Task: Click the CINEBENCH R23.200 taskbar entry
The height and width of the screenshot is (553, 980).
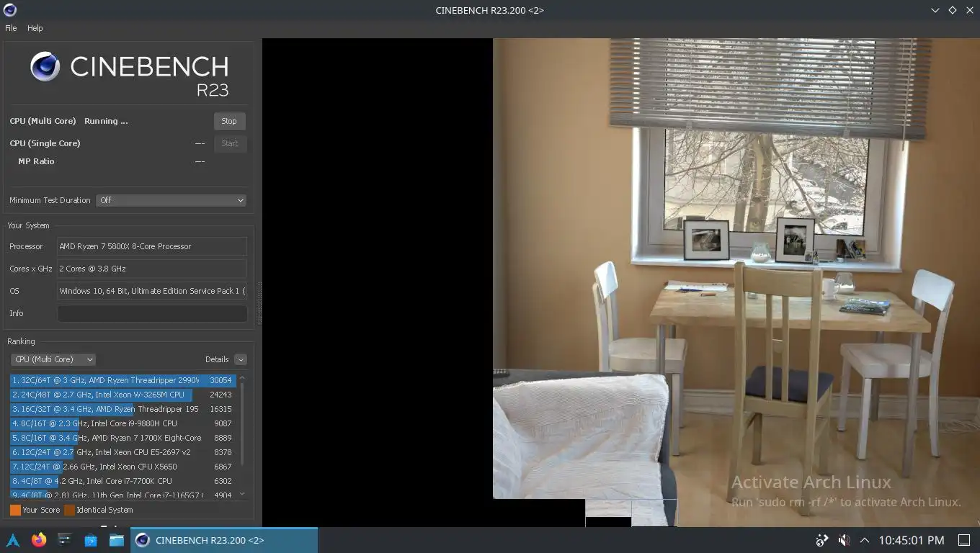Action: click(x=223, y=540)
